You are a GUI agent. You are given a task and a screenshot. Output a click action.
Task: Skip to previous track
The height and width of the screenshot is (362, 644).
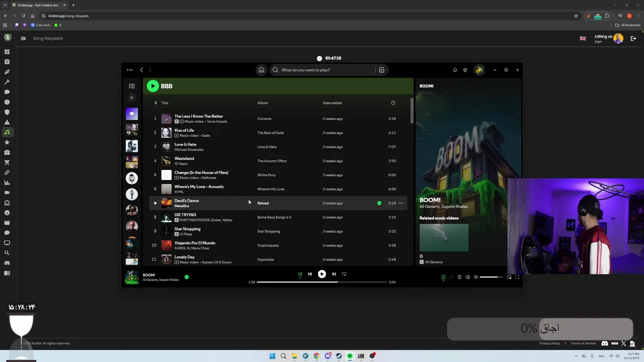310,274
